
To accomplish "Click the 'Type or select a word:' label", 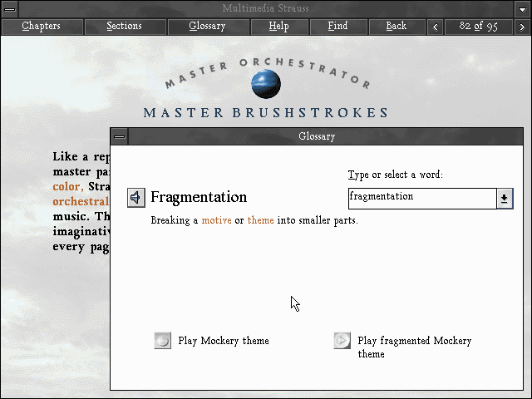I will [396, 175].
